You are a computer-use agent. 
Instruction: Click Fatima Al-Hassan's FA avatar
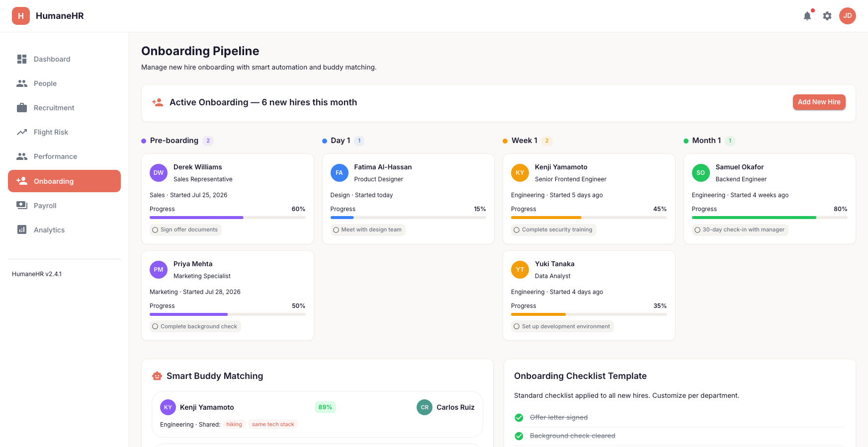click(339, 173)
